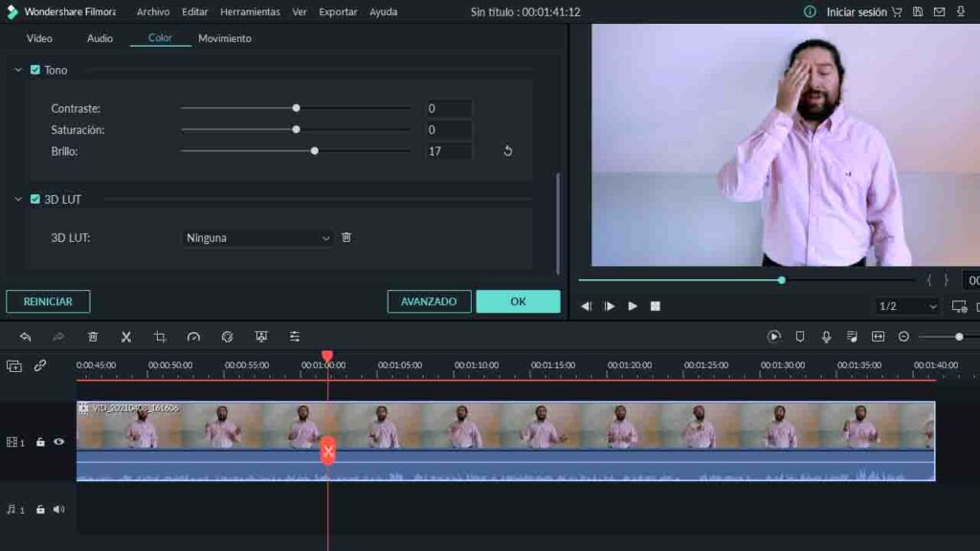Open the 3D LUT Ninguna dropdown
Image resolution: width=980 pixels, height=551 pixels.
click(x=257, y=238)
